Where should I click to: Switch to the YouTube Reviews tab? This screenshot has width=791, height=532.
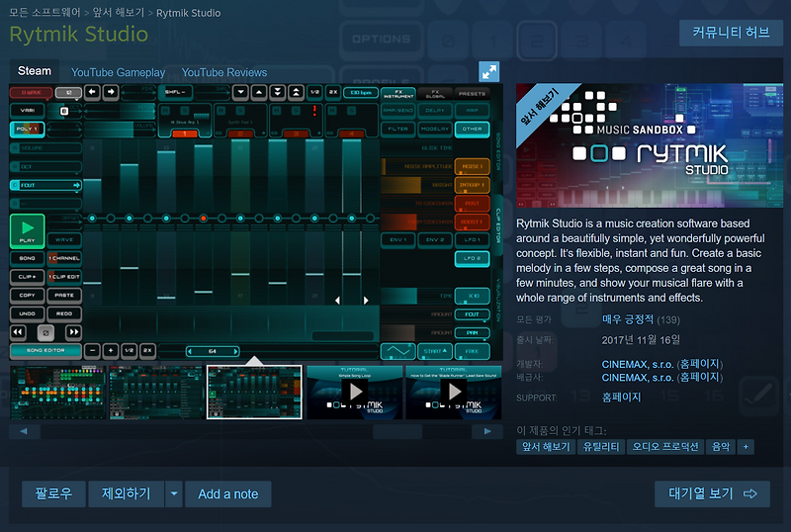(x=224, y=73)
